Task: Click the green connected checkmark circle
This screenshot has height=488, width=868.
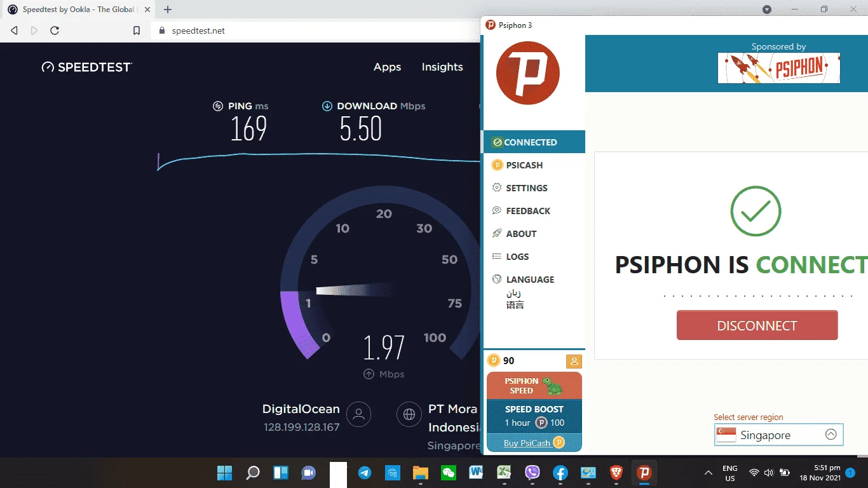Action: coord(756,211)
